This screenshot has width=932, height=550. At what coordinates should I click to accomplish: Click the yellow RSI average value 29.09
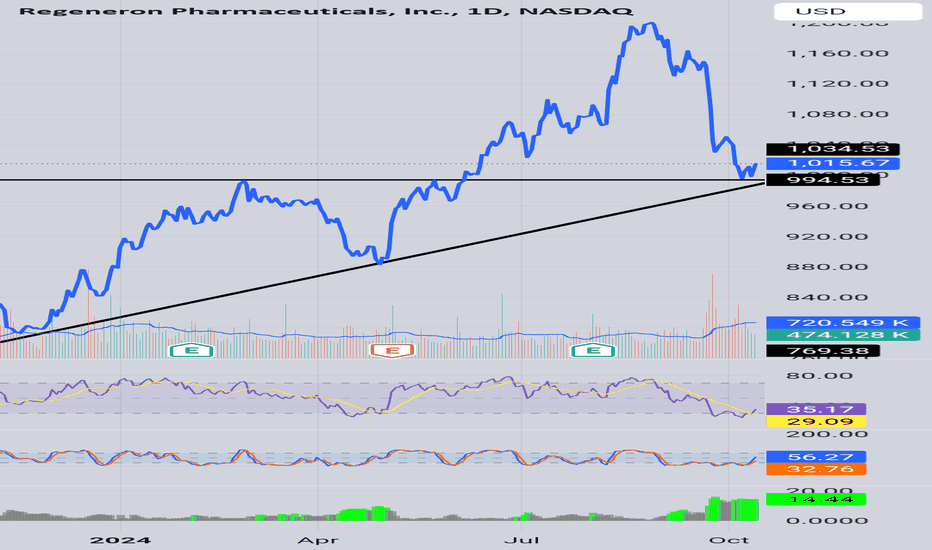816,422
